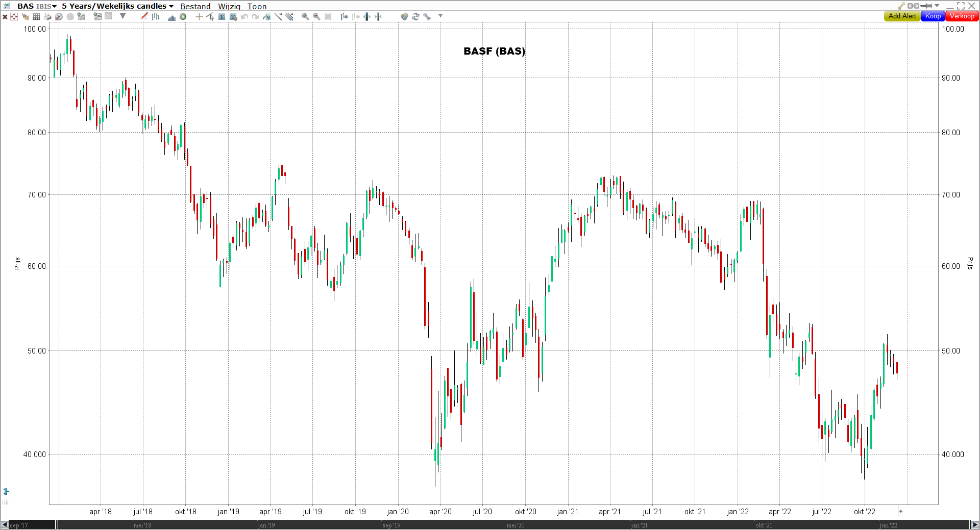
Task: Click the four-arrow recenter chart icon
Action: [14, 16]
